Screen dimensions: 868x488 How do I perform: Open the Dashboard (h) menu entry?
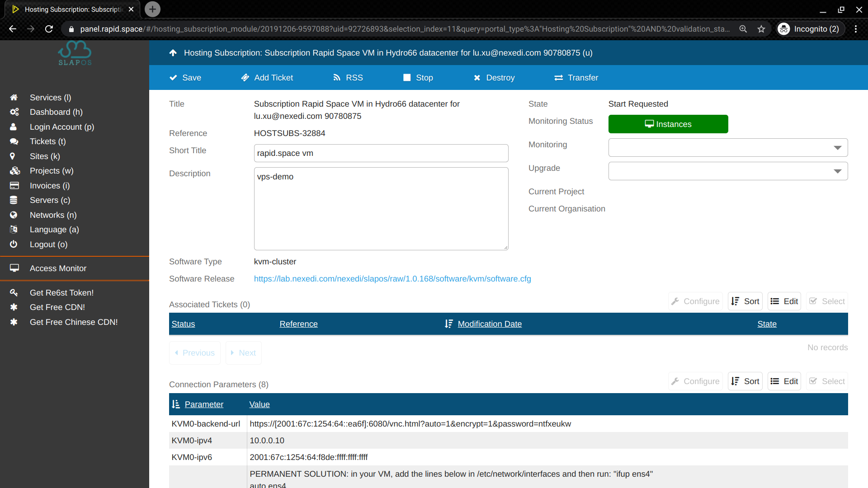pyautogui.click(x=56, y=112)
